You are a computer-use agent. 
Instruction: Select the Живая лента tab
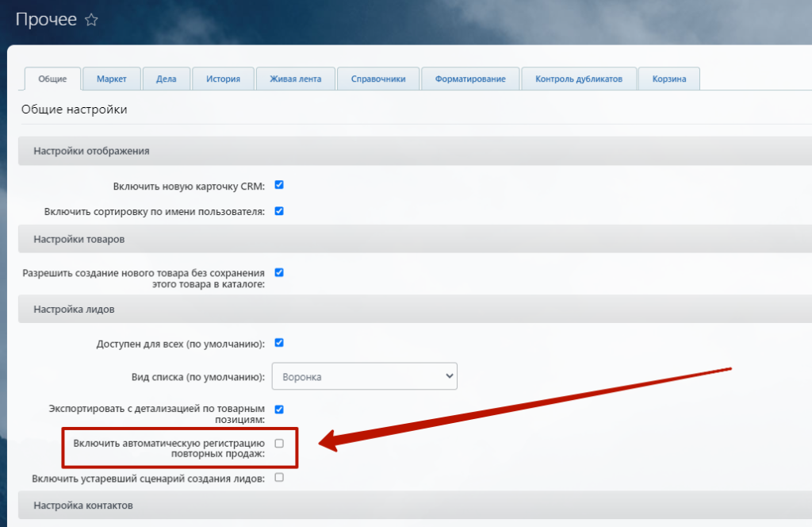(295, 79)
